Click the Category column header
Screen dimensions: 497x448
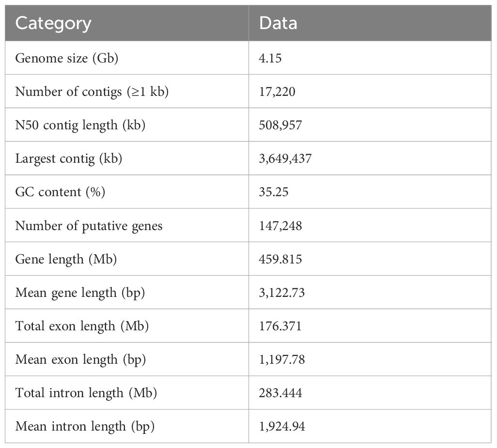[x=53, y=23]
